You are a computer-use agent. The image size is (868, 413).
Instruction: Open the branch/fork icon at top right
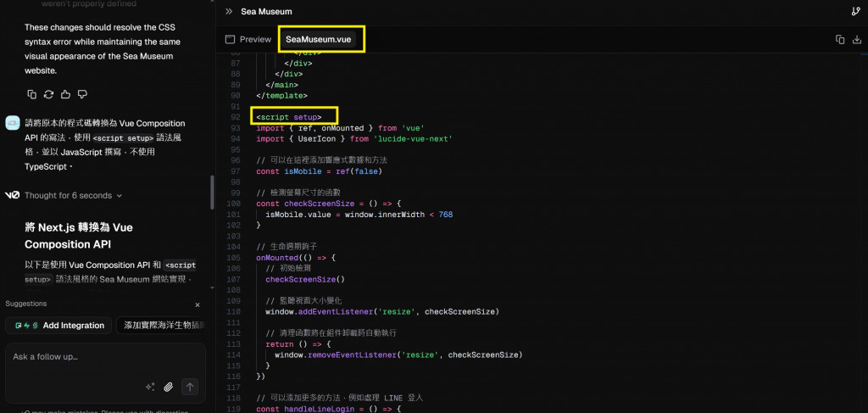856,11
